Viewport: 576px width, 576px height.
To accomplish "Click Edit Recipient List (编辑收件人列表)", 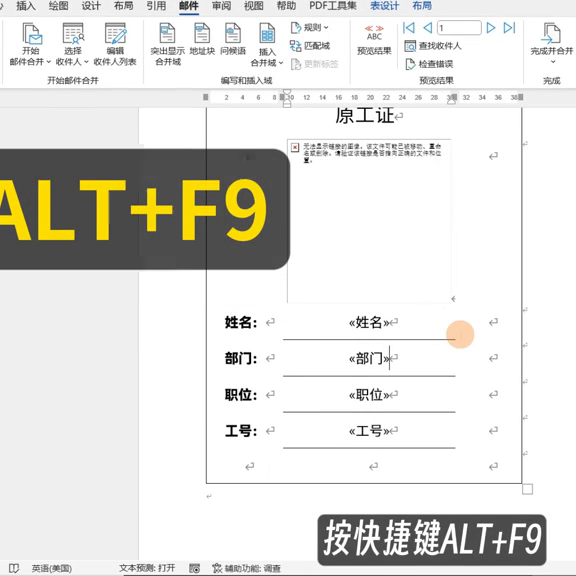I will pyautogui.click(x=115, y=44).
